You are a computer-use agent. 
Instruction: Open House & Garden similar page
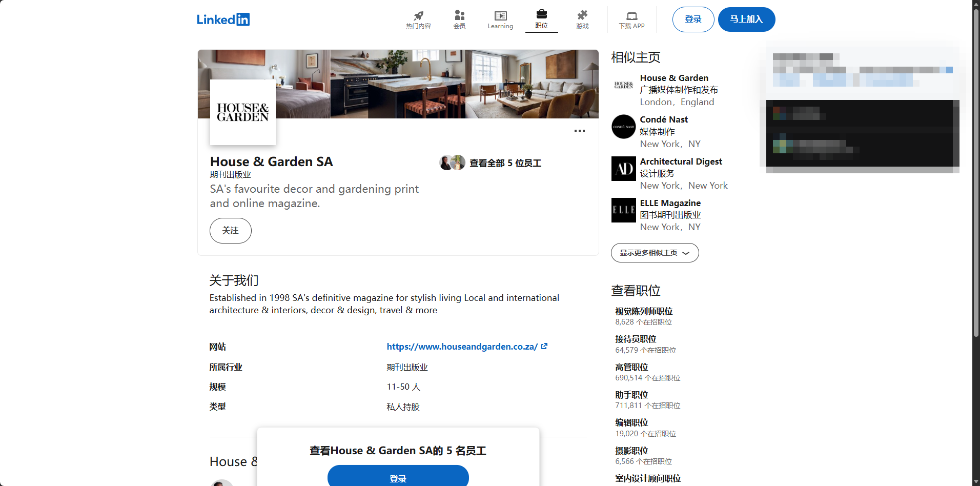coord(674,78)
